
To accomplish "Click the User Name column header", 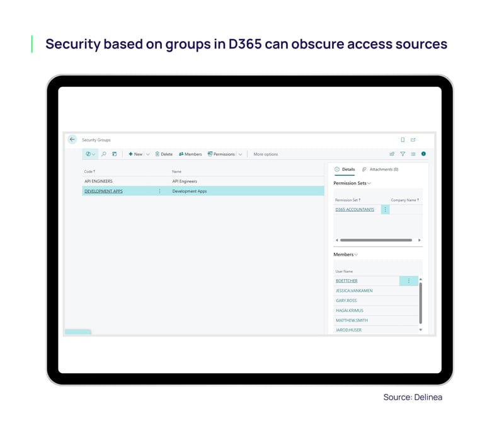I will point(344,272).
